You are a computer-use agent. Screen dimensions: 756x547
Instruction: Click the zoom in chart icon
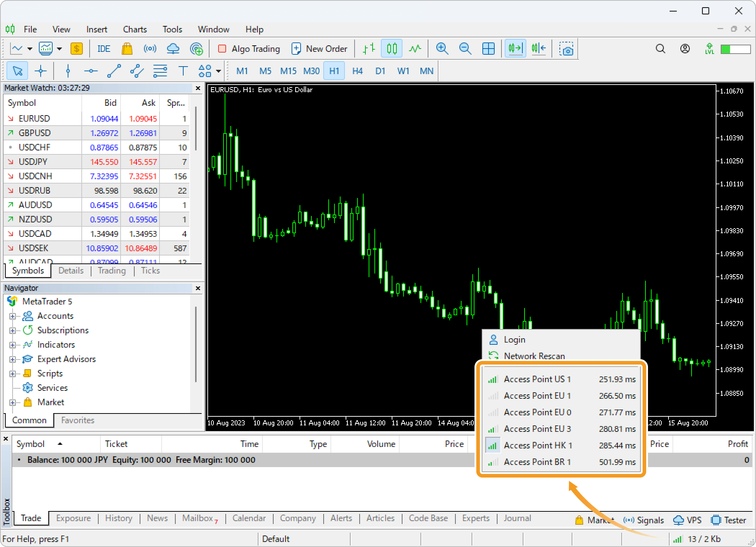coord(442,49)
